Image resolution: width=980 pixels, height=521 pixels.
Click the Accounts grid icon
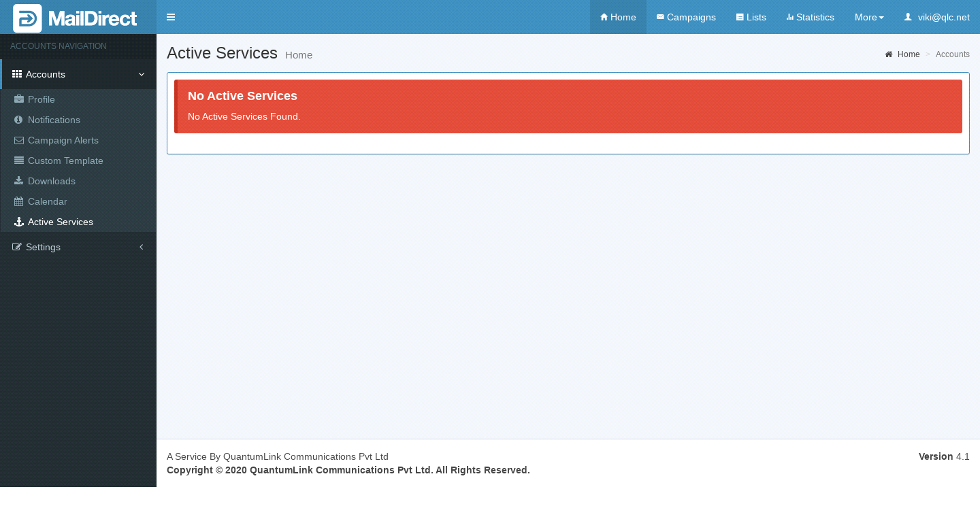[17, 74]
